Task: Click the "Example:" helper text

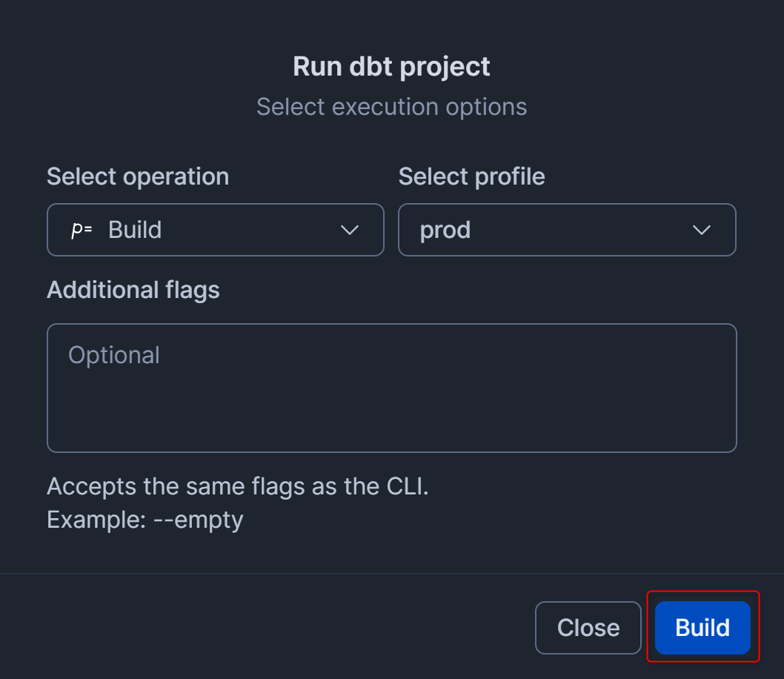Action: [x=96, y=520]
